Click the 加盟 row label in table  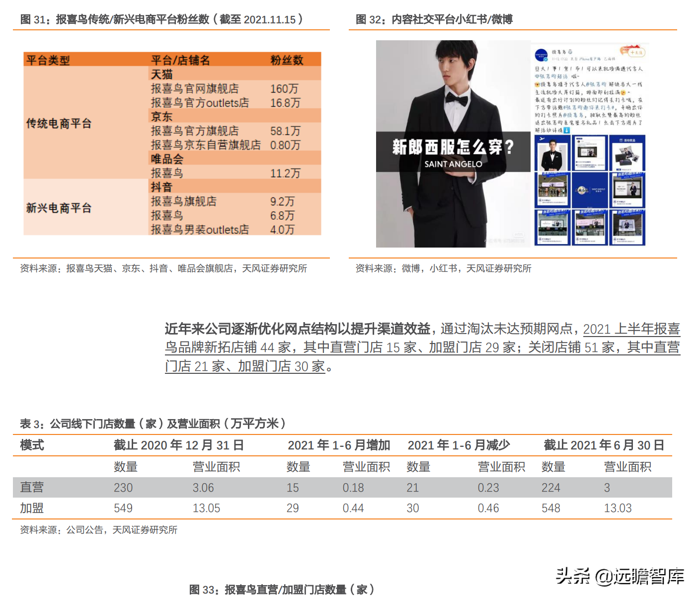(32, 508)
